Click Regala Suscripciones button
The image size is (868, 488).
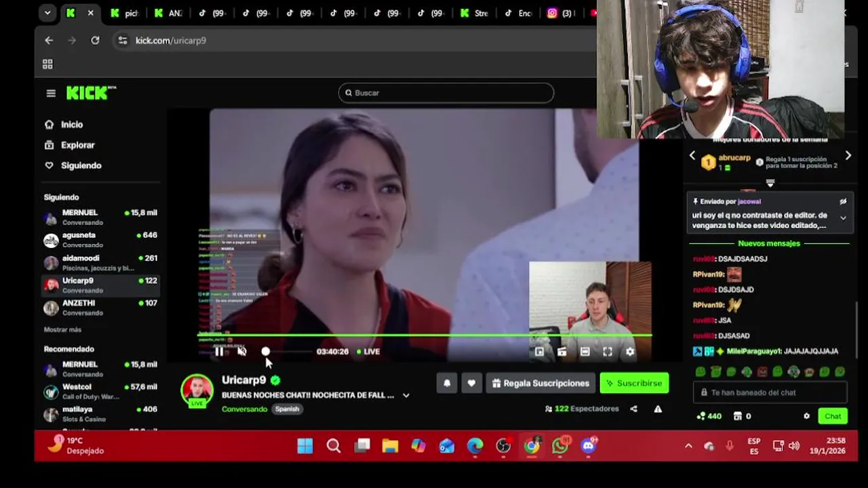click(x=540, y=383)
